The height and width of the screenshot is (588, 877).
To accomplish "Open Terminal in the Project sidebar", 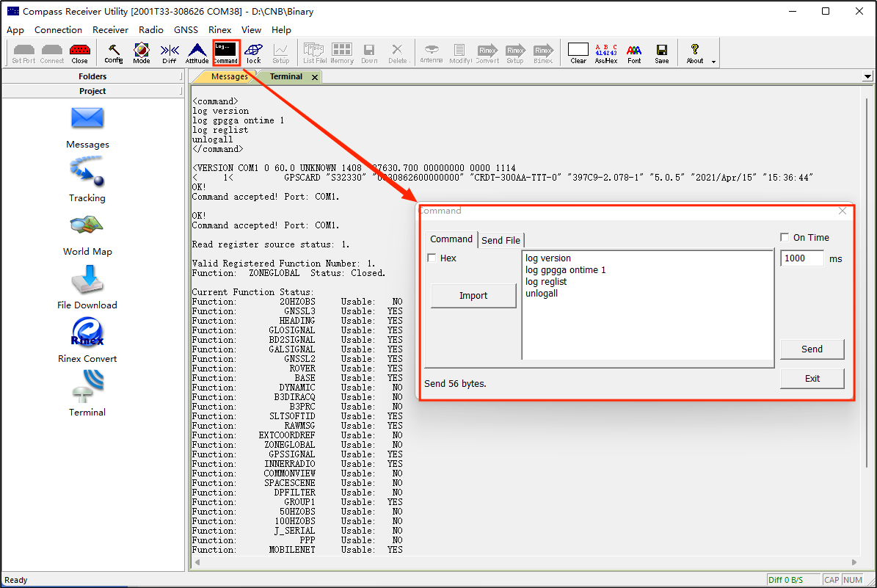I will pyautogui.click(x=87, y=394).
